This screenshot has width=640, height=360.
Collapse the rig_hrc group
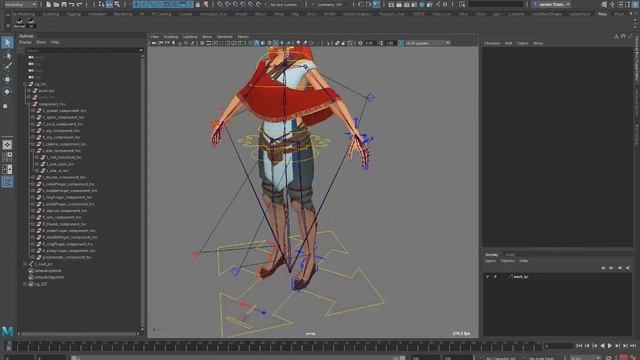[x=25, y=84]
